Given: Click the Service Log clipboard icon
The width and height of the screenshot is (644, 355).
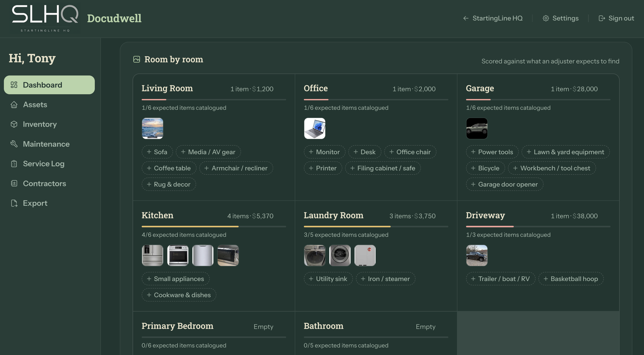Looking at the screenshot, I should (14, 164).
